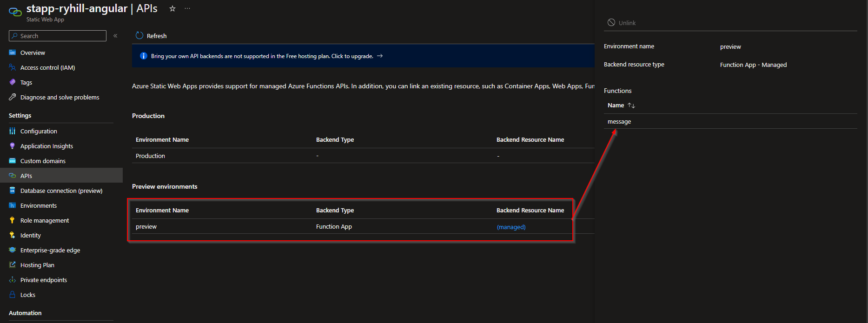Collapse the sidebar with double chevron
The image size is (868, 323).
[115, 36]
